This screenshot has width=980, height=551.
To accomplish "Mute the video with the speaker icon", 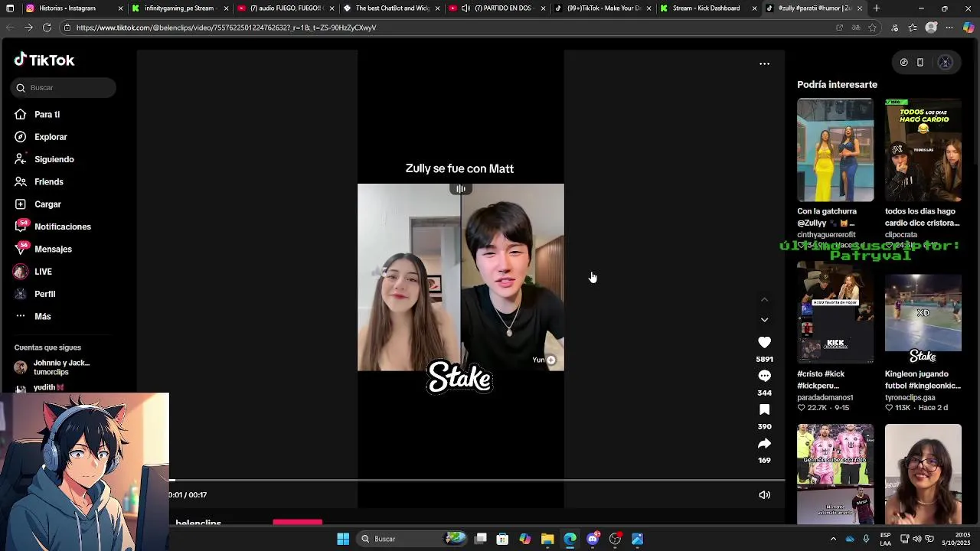I will (764, 494).
